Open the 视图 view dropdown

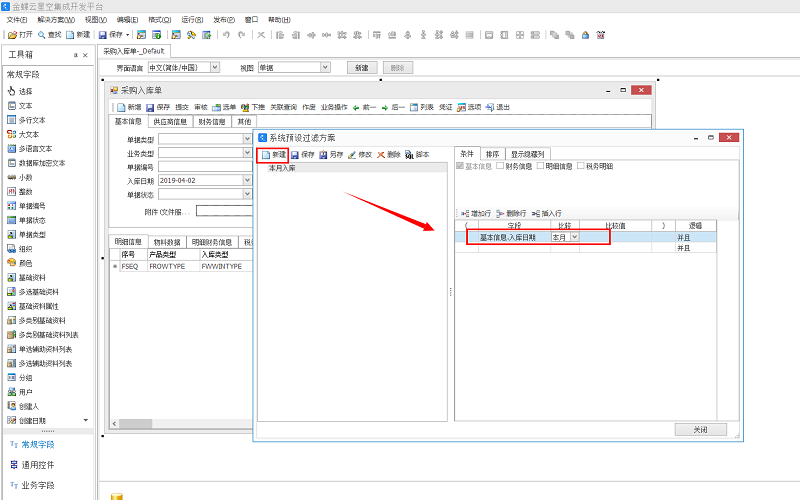[x=325, y=68]
